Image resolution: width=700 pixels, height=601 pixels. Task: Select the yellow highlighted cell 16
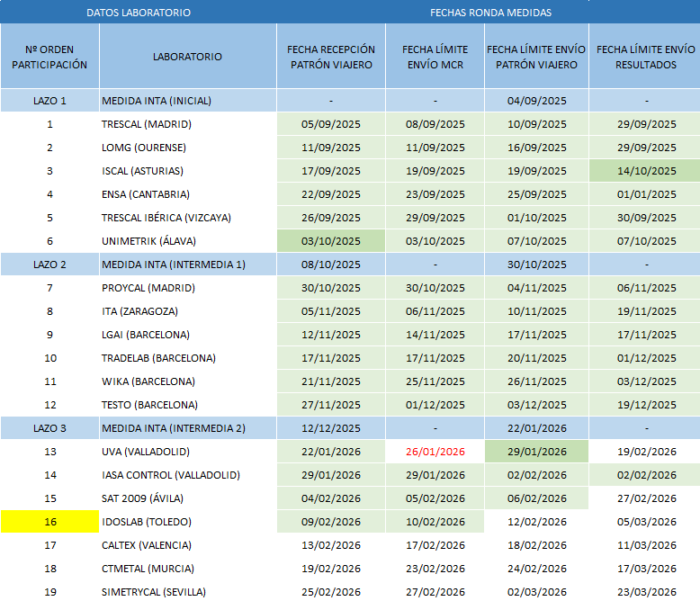coord(49,522)
